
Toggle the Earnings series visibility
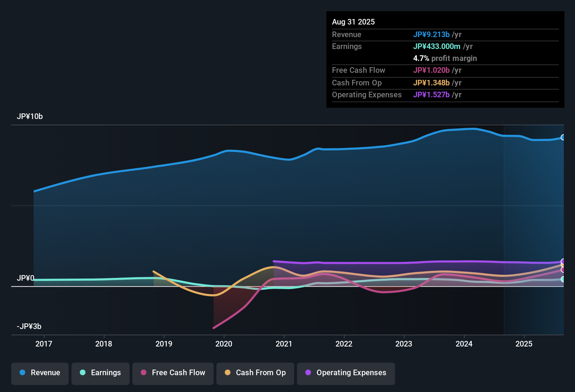click(100, 373)
